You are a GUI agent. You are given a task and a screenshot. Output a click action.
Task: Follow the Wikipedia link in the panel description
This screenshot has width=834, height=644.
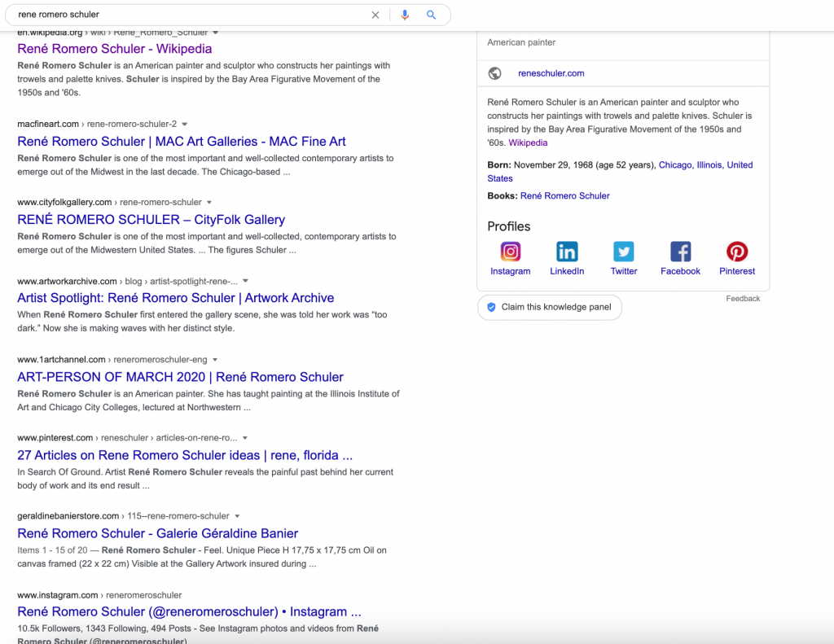[x=528, y=142]
